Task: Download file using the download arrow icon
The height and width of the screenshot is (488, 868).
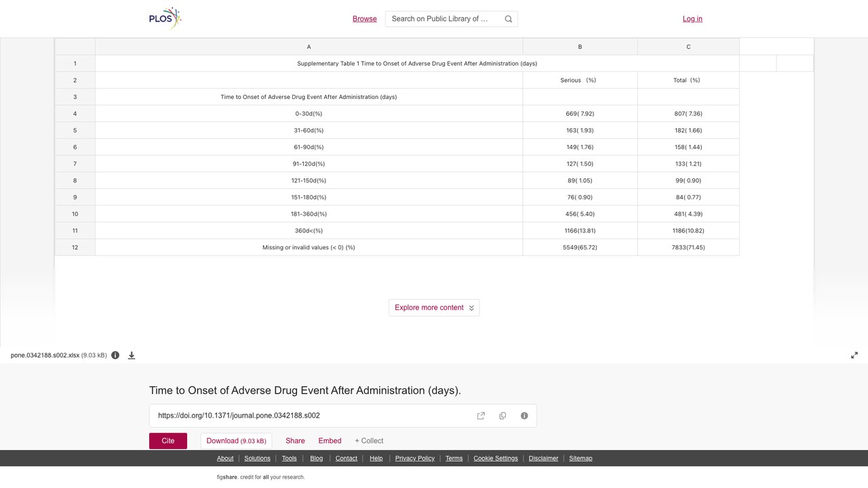Action: 132,355
